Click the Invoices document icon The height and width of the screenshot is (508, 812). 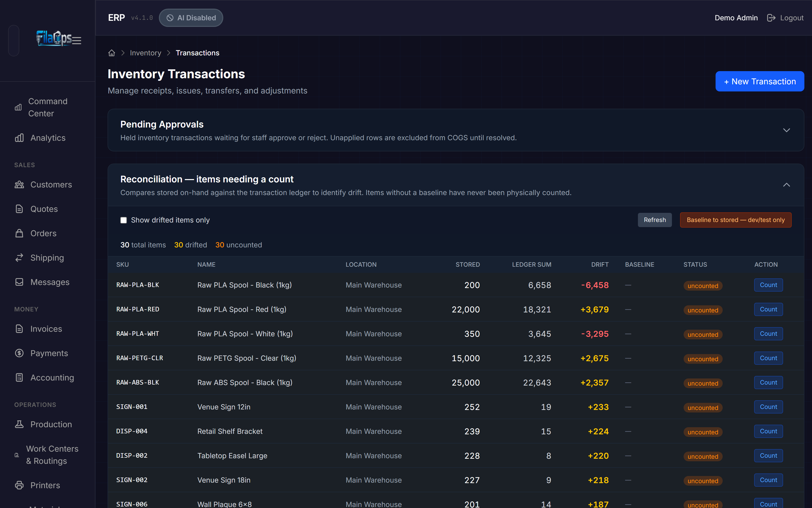pos(19,329)
